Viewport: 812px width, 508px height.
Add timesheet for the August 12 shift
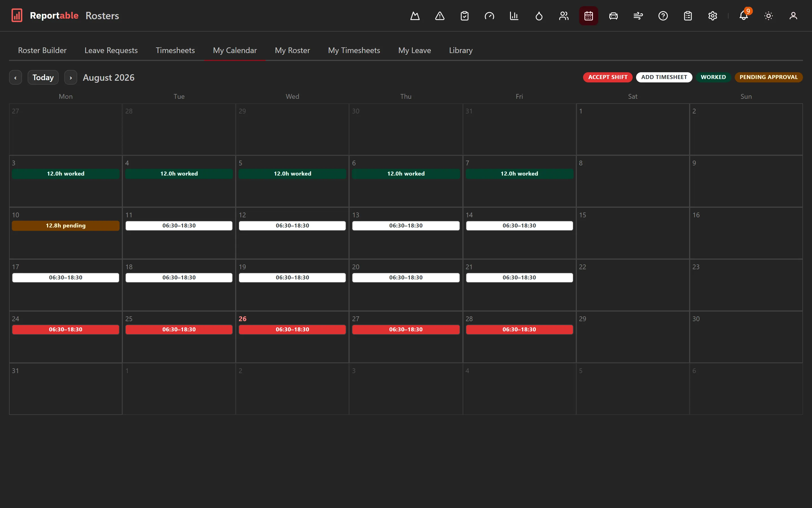(292, 226)
